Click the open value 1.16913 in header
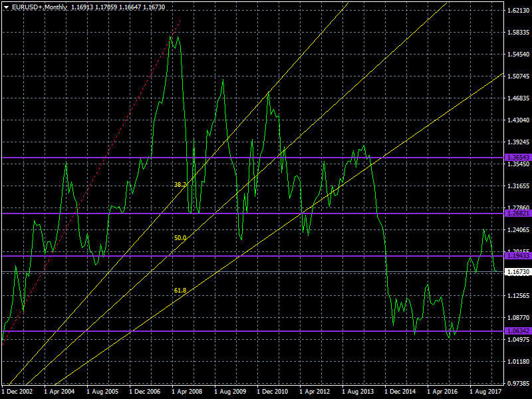 click(82, 7)
